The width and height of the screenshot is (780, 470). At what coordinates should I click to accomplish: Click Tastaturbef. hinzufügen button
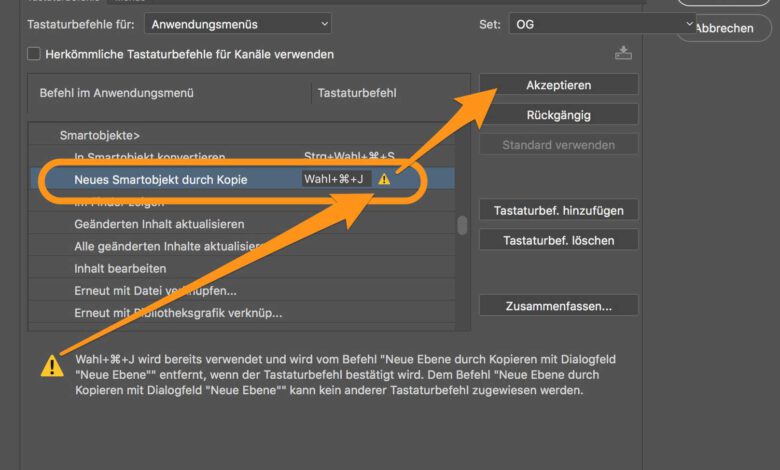tap(558, 210)
